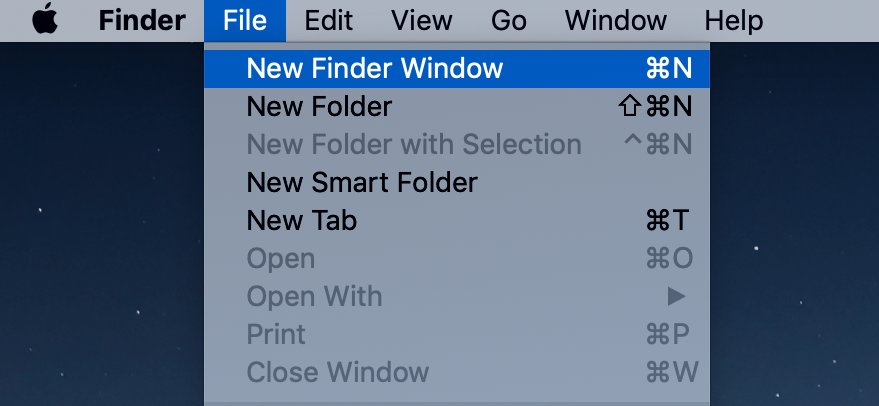The height and width of the screenshot is (406, 879).
Task: Close the File menu via its title
Action: click(x=245, y=21)
